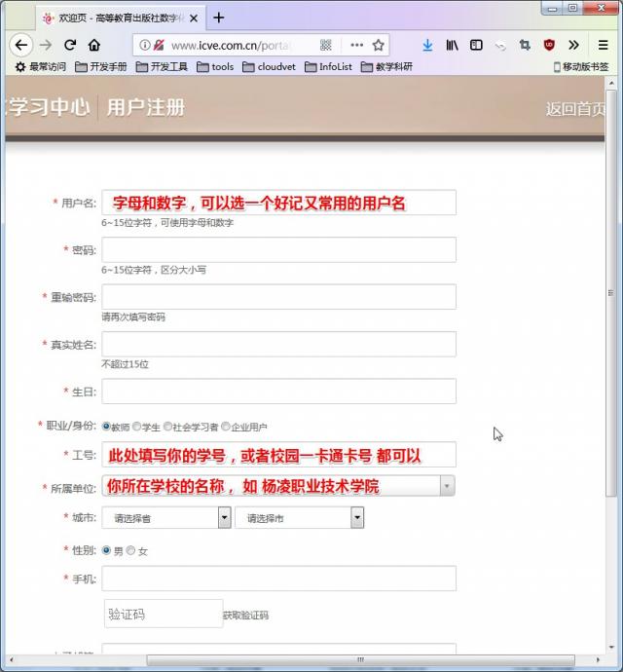
Task: Open the 请选择省 province dropdown
Action: (166, 518)
